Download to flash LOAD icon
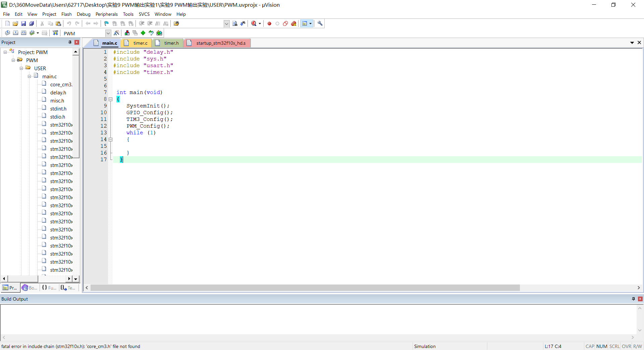Viewport: 644px width, 350px height. (x=56, y=33)
